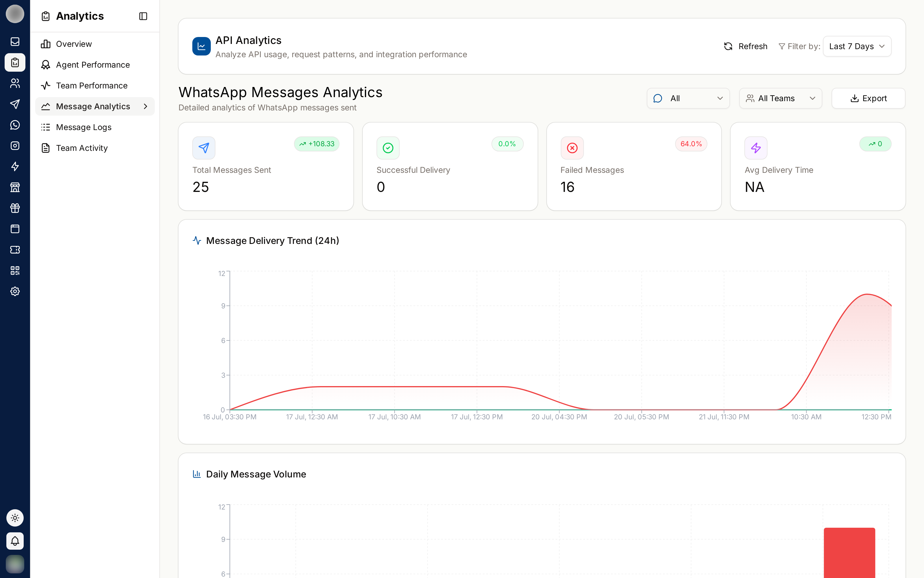
Task: Click the +108.33 trend badge
Action: [316, 144]
